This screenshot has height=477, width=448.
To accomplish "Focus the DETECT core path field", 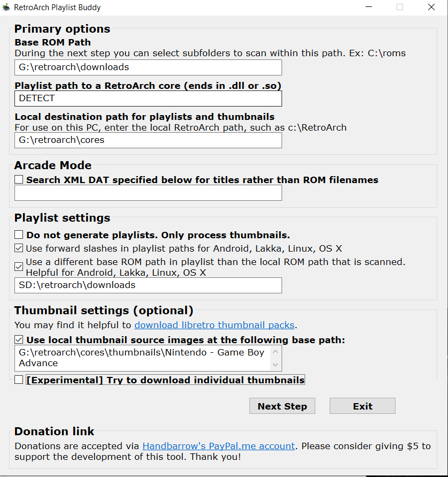I will pos(148,99).
